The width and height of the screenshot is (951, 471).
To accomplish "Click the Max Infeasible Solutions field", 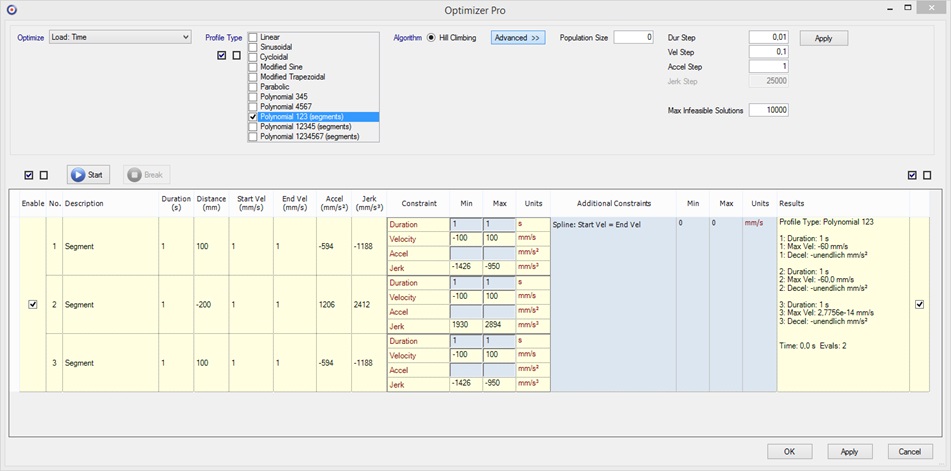I will tap(768, 110).
